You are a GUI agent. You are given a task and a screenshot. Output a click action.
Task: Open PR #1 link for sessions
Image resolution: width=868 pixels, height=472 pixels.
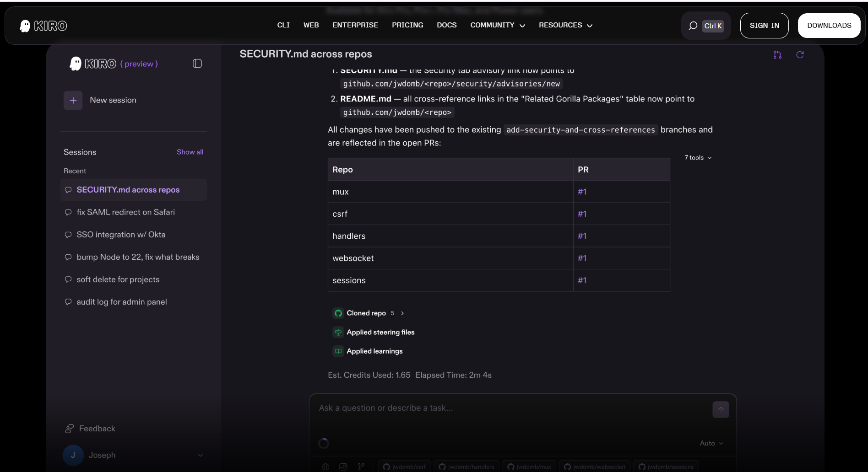tap(582, 280)
